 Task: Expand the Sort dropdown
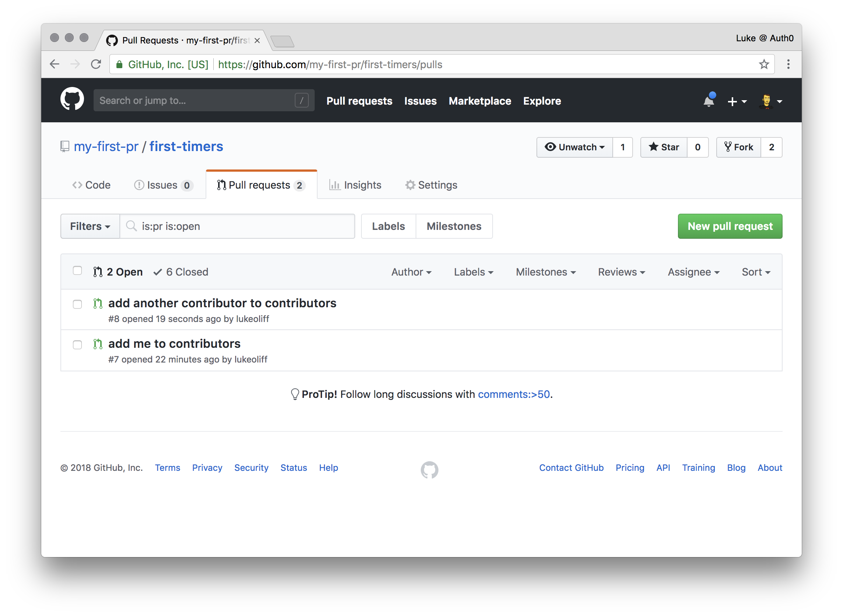[755, 272]
